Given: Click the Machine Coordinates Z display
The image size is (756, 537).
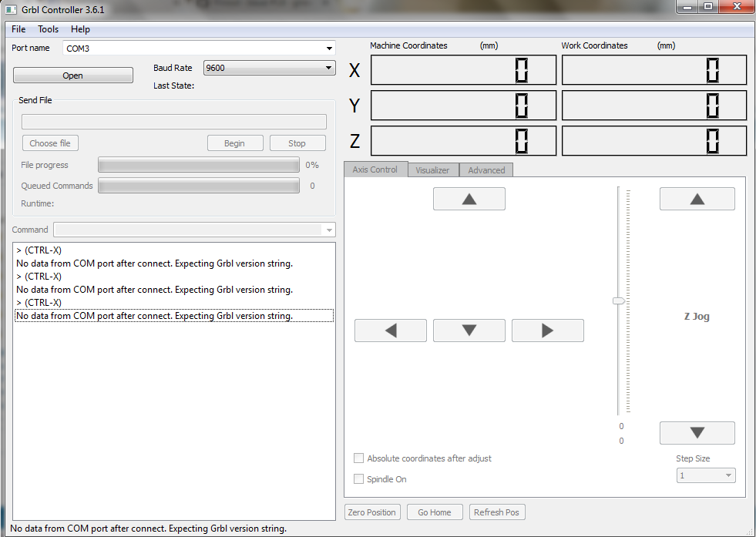Looking at the screenshot, I should tap(463, 141).
